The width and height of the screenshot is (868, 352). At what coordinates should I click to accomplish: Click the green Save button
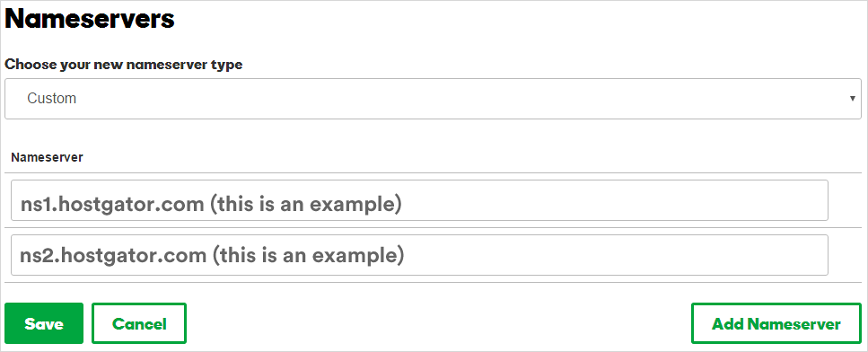(44, 323)
